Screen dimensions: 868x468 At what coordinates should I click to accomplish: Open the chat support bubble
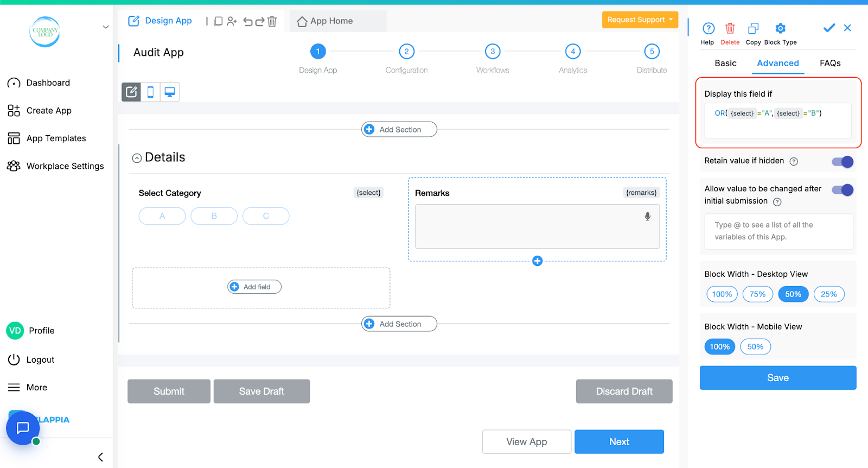23,428
